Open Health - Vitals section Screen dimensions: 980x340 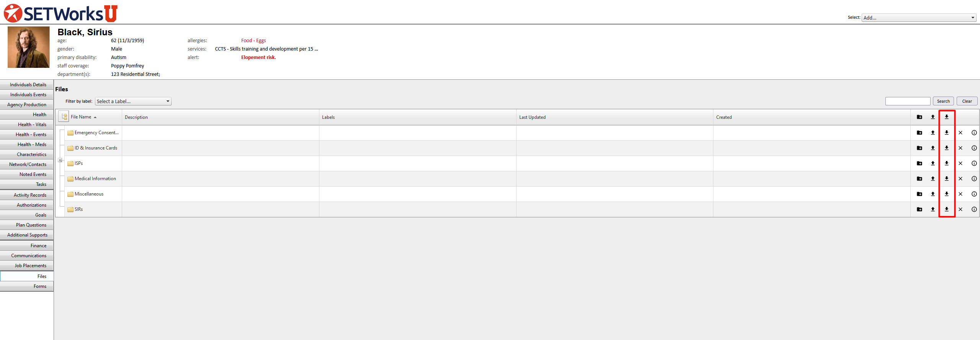click(27, 125)
